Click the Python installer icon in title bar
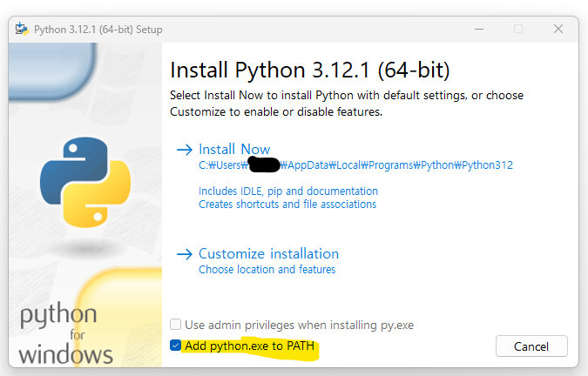The image size is (588, 376). [22, 29]
